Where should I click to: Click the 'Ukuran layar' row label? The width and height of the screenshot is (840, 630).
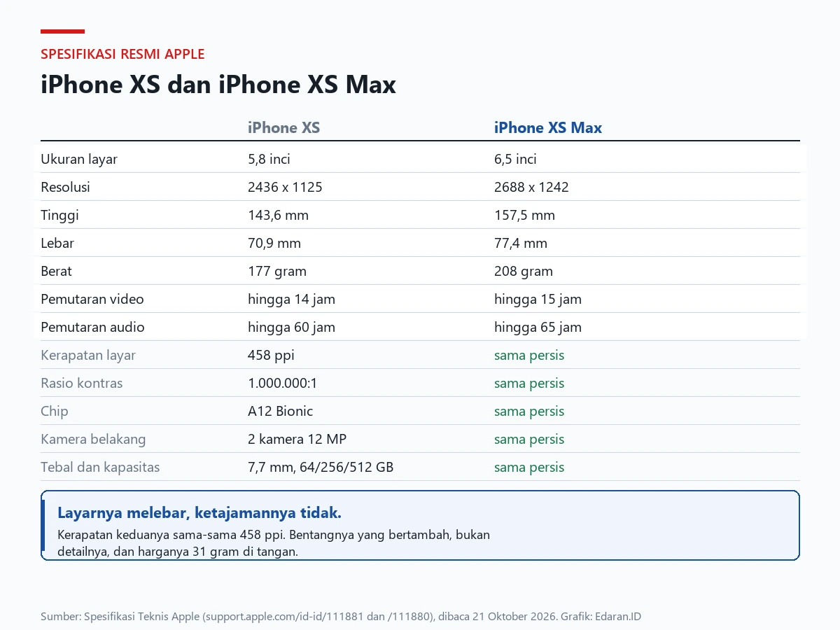tap(79, 159)
